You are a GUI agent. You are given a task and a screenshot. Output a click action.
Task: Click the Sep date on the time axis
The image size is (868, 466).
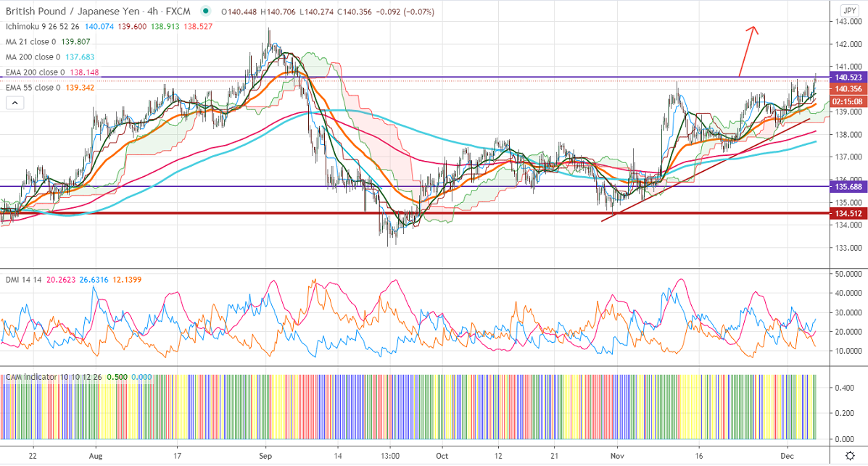pos(265,456)
